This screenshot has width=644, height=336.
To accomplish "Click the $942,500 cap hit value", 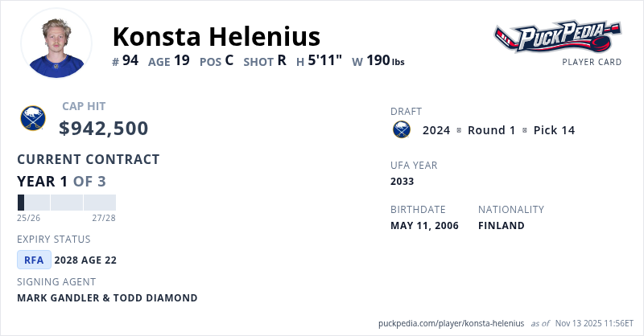I will click(104, 129).
